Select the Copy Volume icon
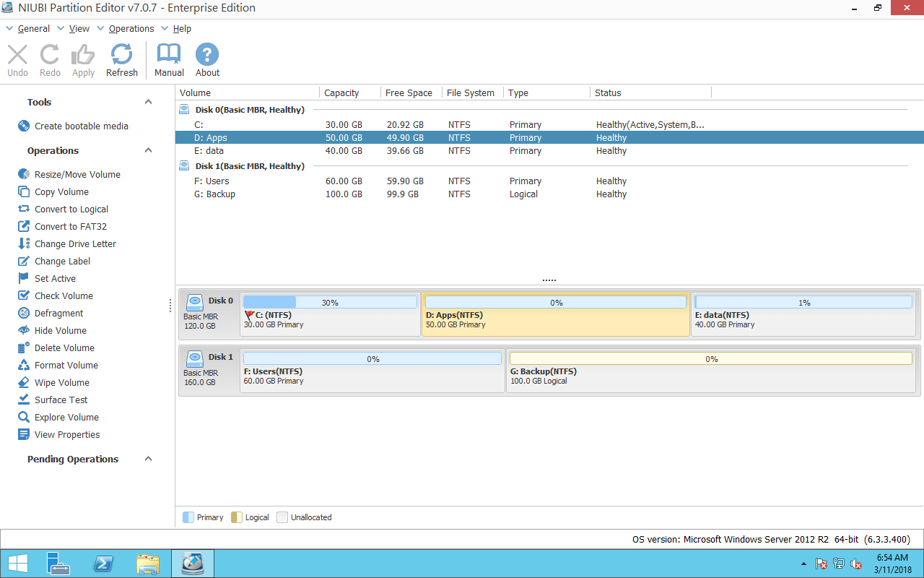 pos(24,191)
